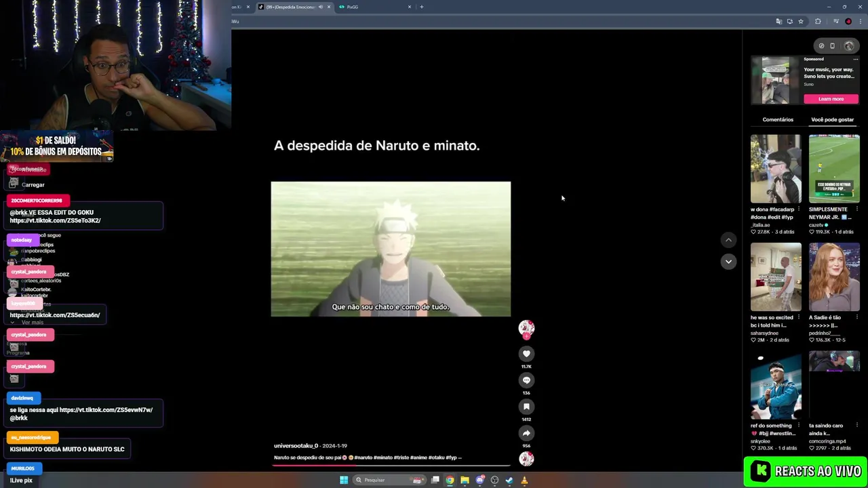Open the spinning music disc below the share count
This screenshot has height=488, width=868.
point(526,459)
